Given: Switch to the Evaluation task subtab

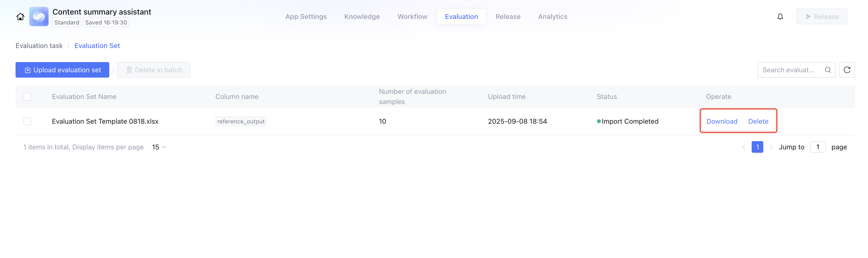Looking at the screenshot, I should coord(39,46).
